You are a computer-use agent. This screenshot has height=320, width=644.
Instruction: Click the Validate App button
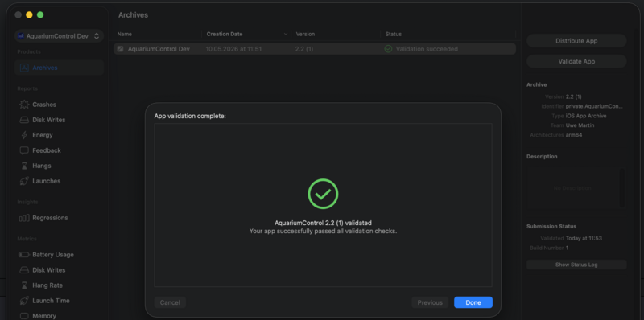coord(576,62)
